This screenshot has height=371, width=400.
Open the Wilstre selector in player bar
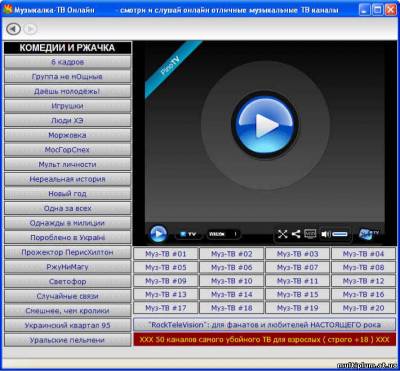pyautogui.click(x=223, y=234)
